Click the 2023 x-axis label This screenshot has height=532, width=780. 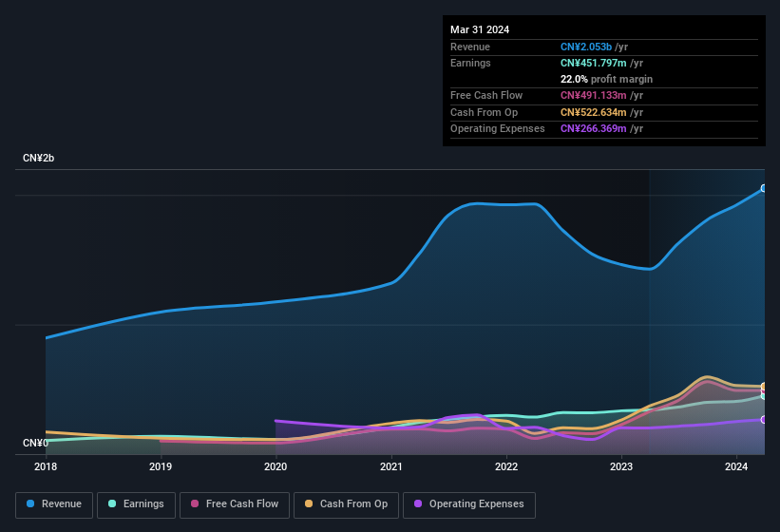tap(621, 466)
